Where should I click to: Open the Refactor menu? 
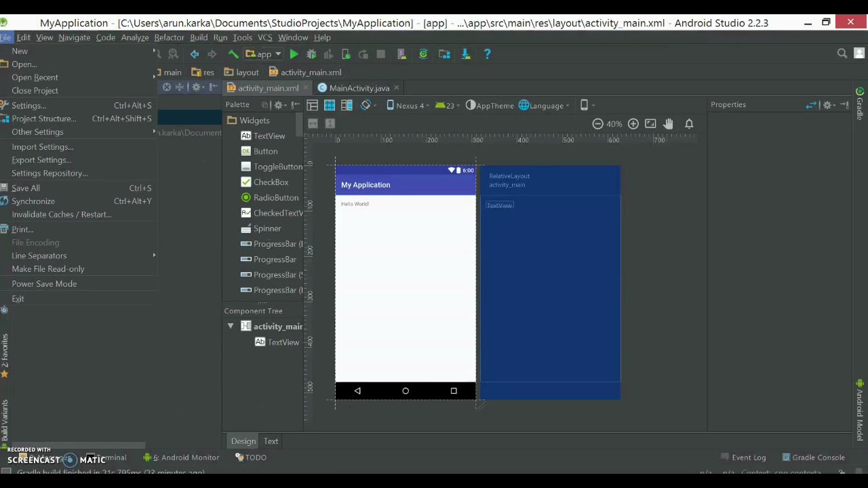pyautogui.click(x=169, y=37)
